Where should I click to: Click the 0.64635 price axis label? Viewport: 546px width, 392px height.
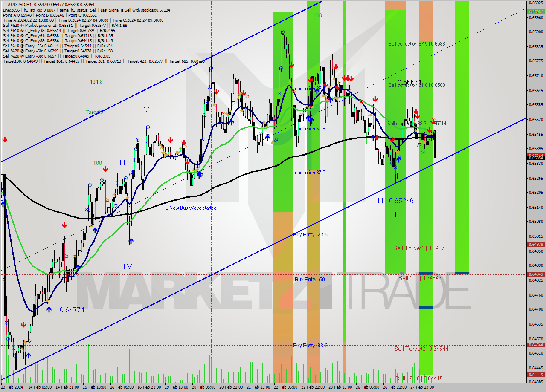coord(536,324)
